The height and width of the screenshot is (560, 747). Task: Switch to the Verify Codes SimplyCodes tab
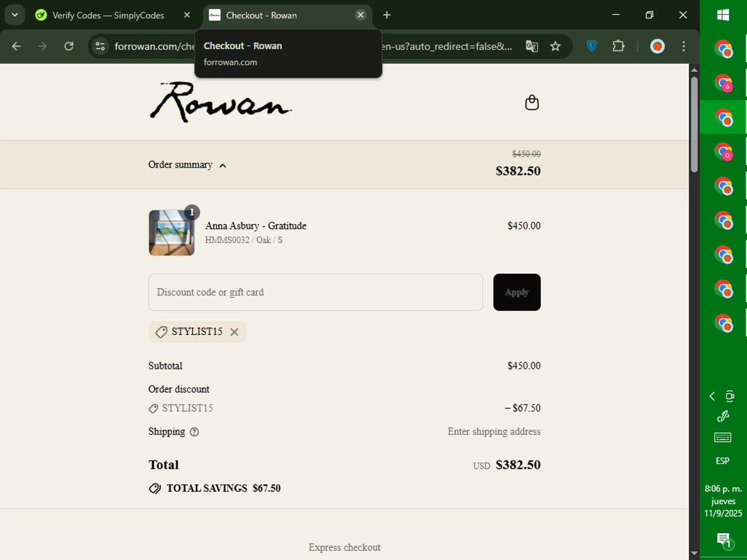point(108,15)
